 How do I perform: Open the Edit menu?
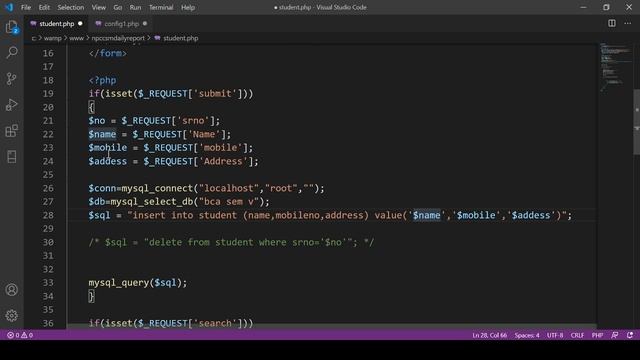coord(44,7)
